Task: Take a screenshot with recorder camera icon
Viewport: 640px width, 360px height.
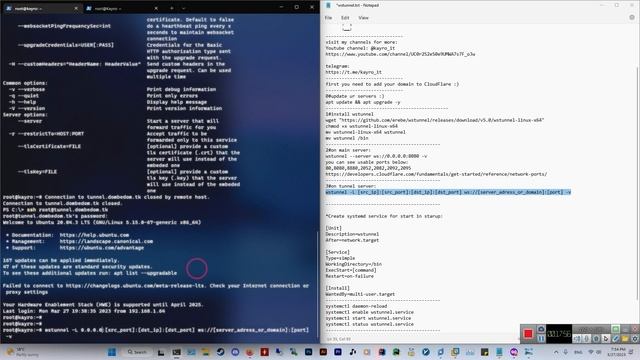Action: tap(541, 329)
